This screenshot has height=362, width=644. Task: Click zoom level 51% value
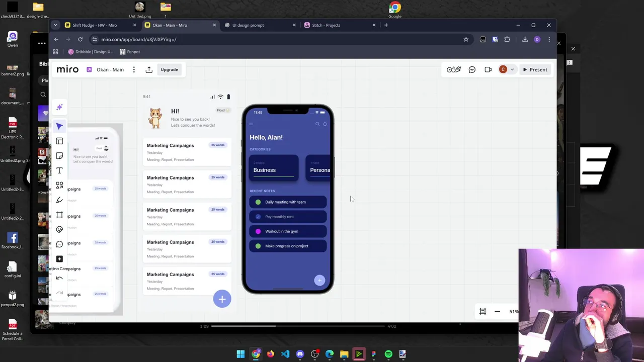point(513,312)
